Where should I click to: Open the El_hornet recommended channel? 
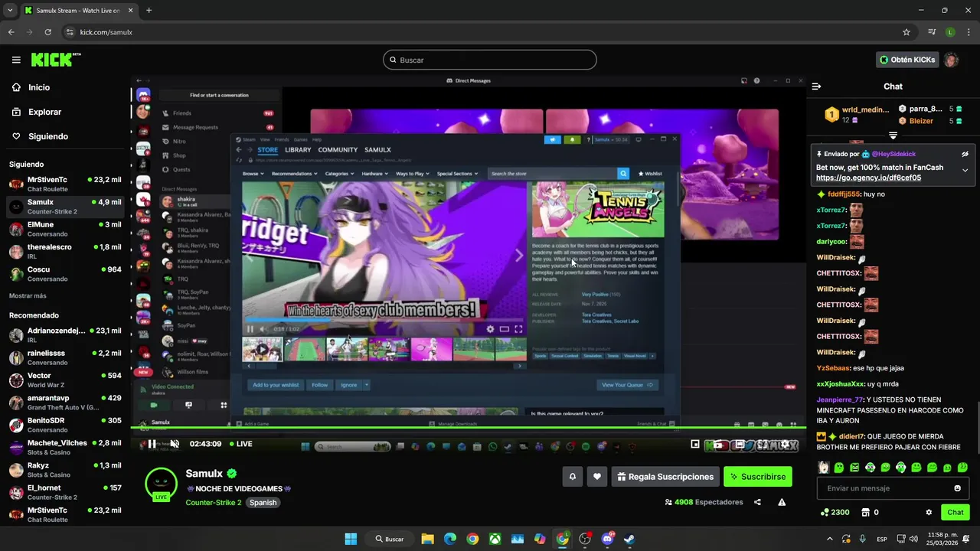(x=65, y=492)
